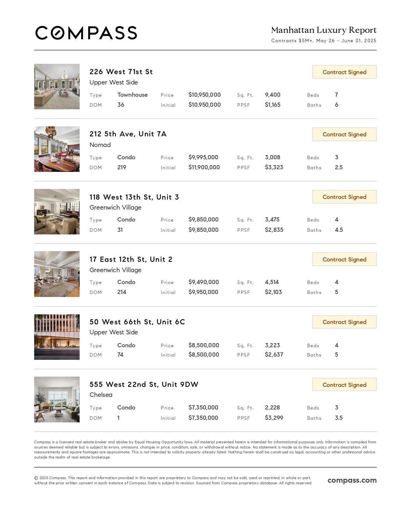
Task: Click the Compass logo
Action: tap(86, 33)
